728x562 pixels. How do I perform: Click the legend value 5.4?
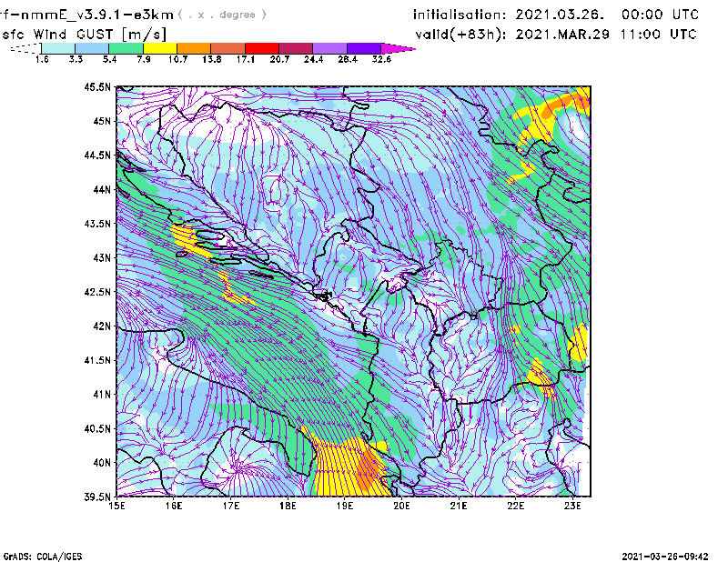(109, 59)
